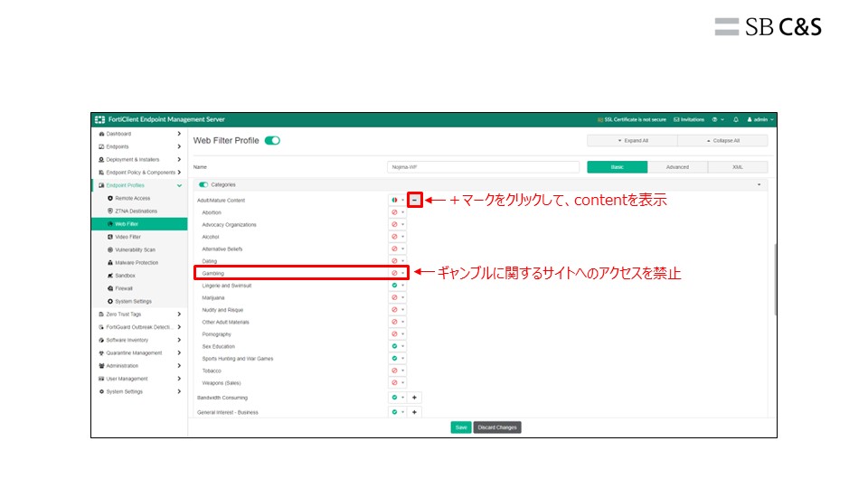Open Endpoints menu item
Screen dimensions: 868x488
pos(139,146)
